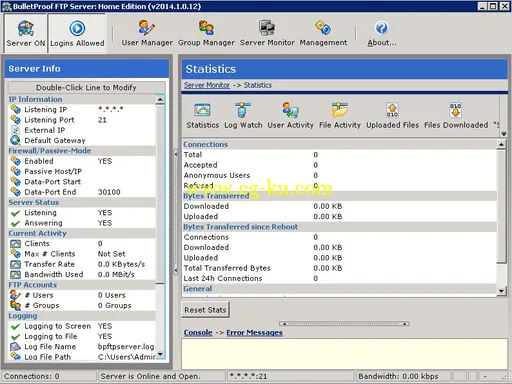Click the # Users row icon

15,295
